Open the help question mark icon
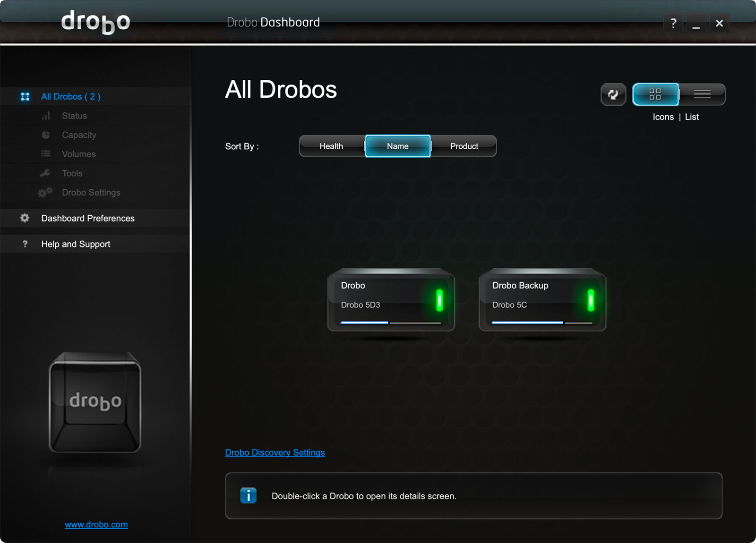This screenshot has height=543, width=756. pos(673,23)
